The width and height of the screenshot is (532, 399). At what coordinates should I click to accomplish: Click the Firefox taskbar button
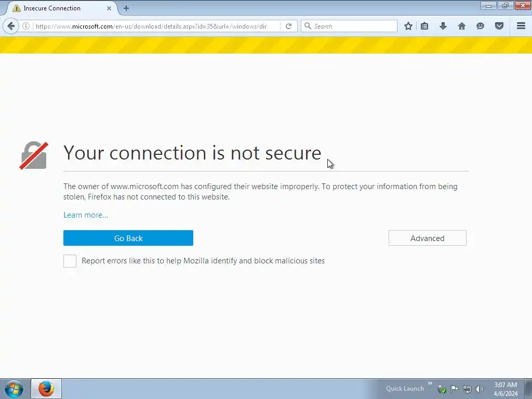(46, 389)
